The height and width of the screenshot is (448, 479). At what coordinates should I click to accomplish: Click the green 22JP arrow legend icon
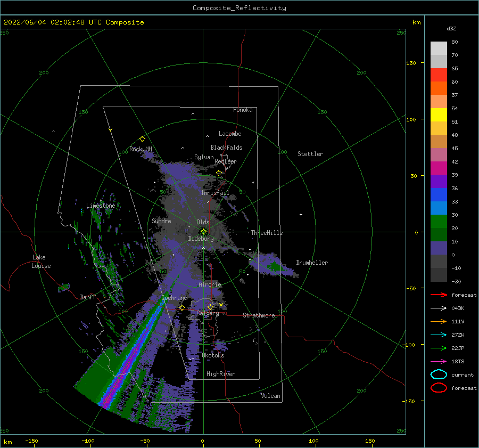pyautogui.click(x=439, y=348)
